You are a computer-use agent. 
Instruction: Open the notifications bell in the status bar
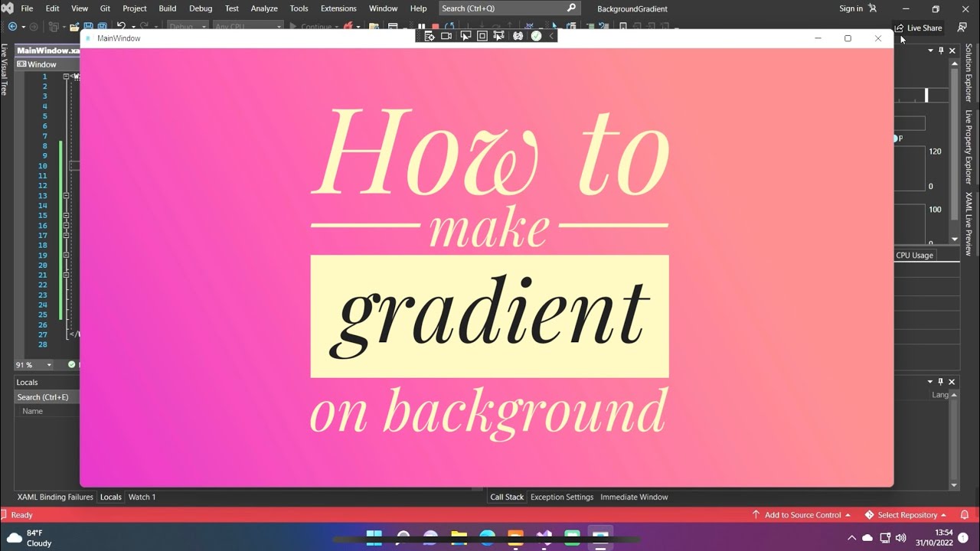point(965,515)
